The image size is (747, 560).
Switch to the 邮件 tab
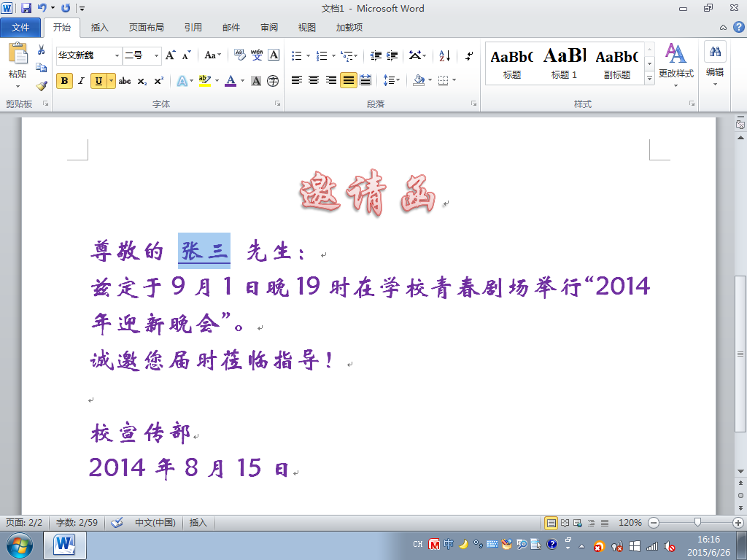(x=231, y=28)
